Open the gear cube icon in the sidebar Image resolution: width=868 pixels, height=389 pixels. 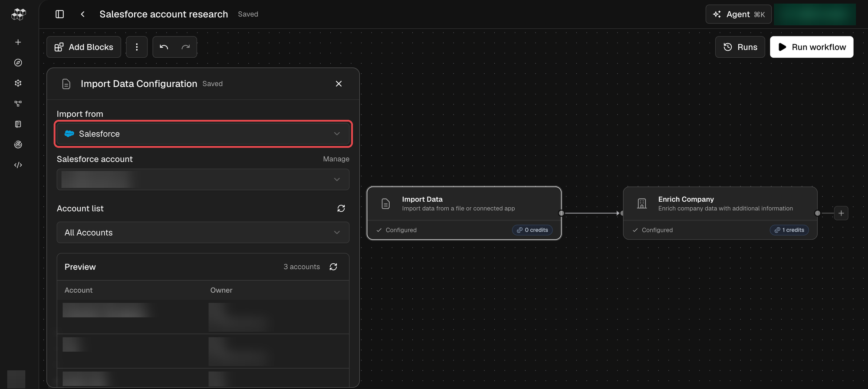[18, 83]
